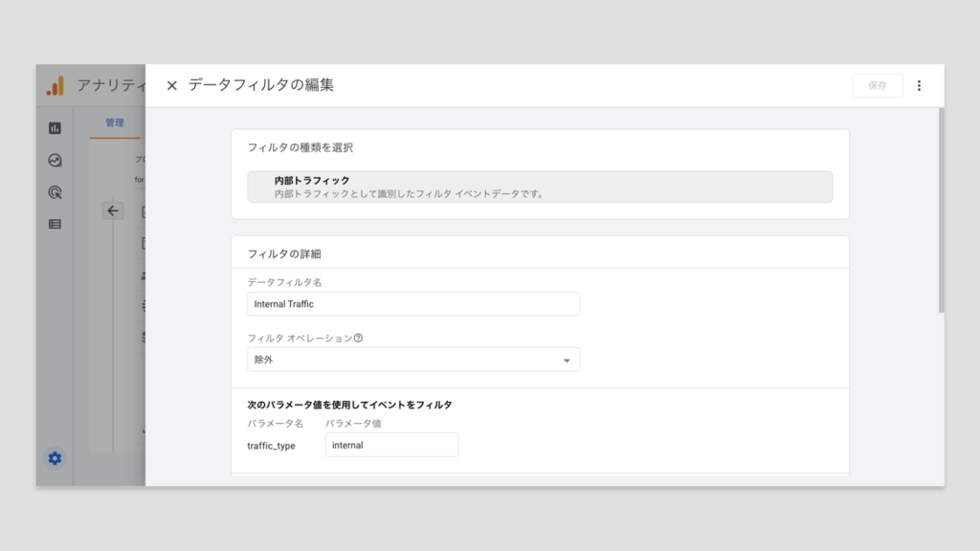Close the データフィルタの編集 panel

point(172,86)
